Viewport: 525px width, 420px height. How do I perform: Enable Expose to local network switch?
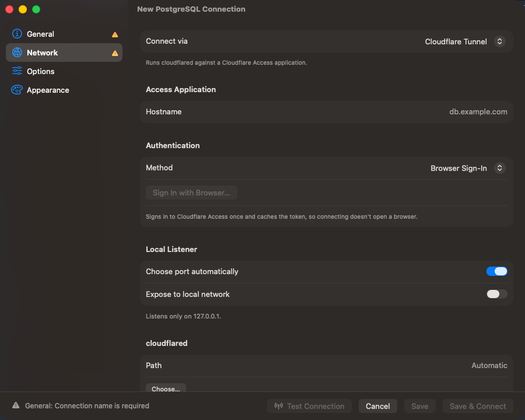[x=496, y=294]
